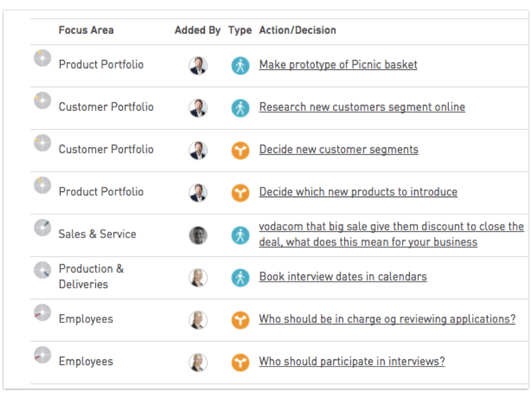Click the wheel icon beside the first Product Portfolio row
The image size is (532, 399).
tap(43, 58)
